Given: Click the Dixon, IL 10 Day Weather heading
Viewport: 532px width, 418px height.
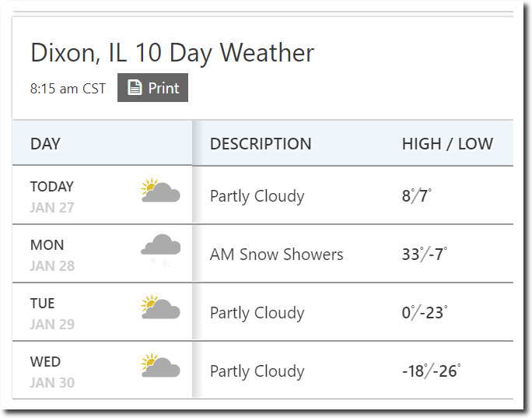Looking at the screenshot, I should 173,53.
